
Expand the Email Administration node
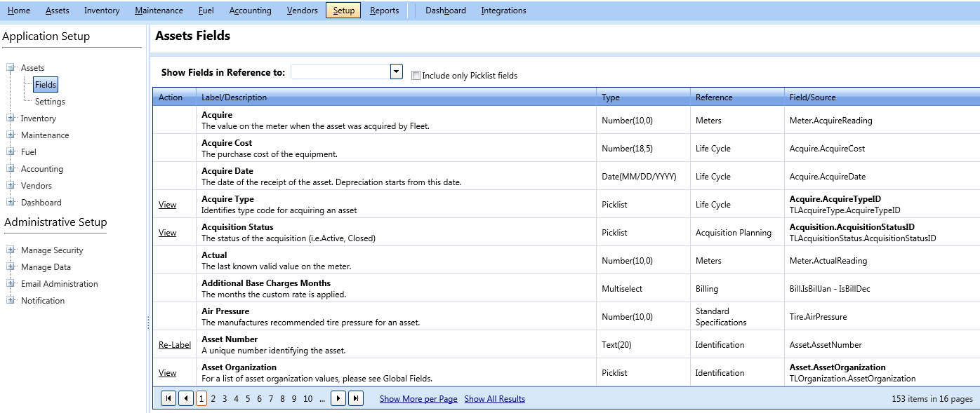11,284
